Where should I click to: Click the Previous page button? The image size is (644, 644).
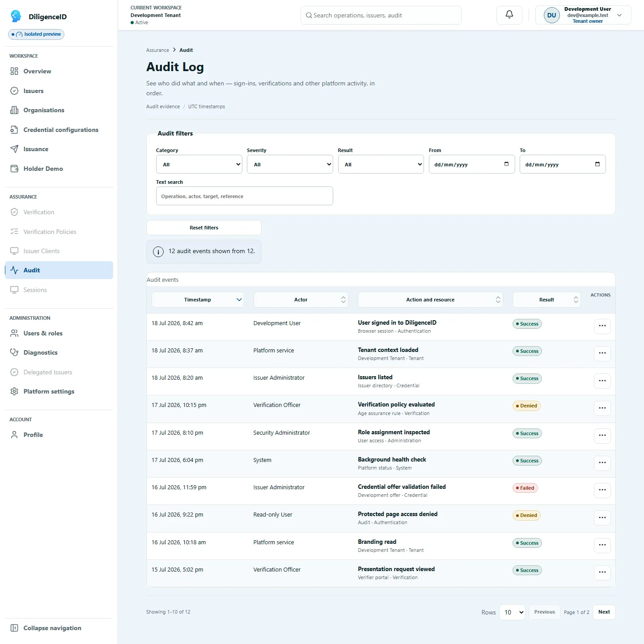(544, 612)
